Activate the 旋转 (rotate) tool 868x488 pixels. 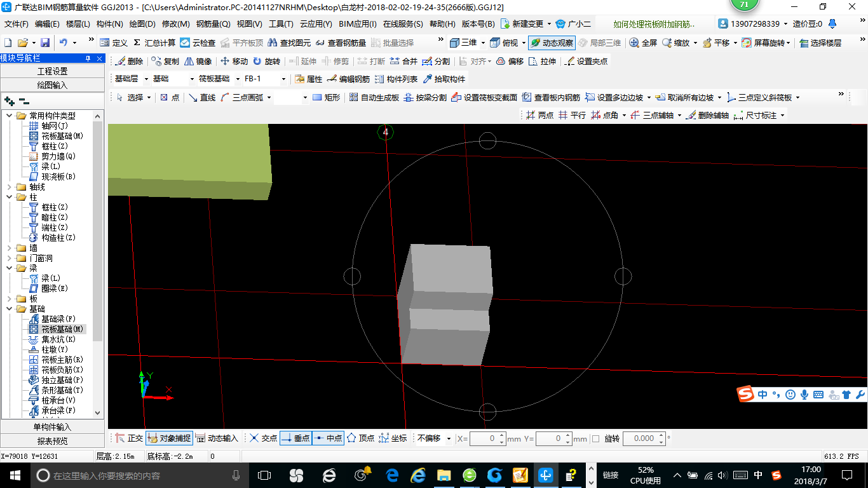tap(266, 62)
